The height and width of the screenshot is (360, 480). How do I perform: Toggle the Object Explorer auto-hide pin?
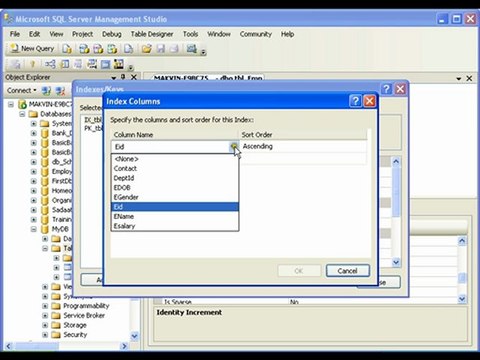123,77
